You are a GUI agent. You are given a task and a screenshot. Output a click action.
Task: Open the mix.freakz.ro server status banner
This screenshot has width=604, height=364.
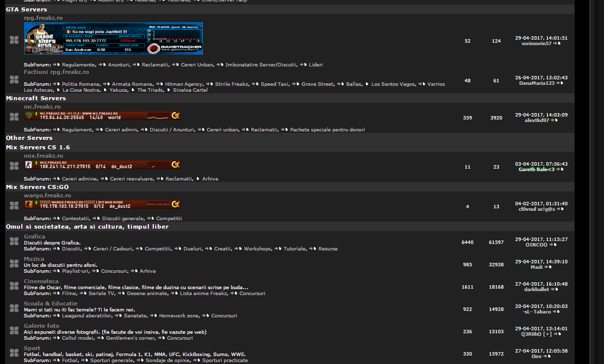102,165
